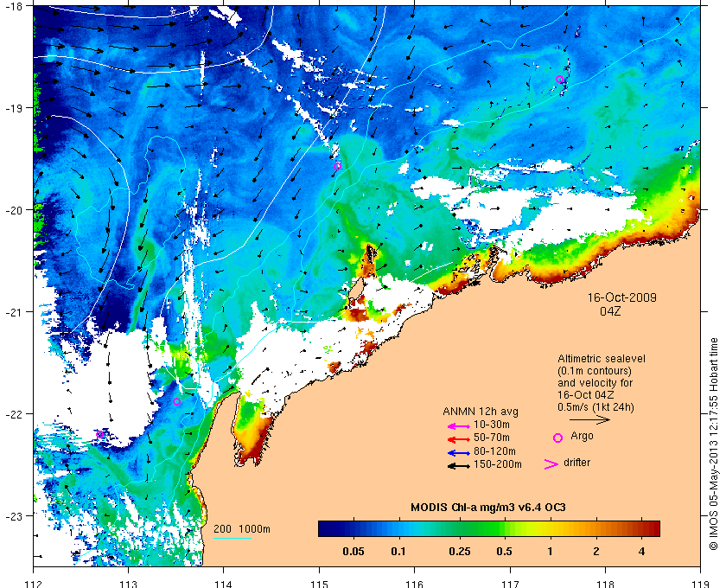Click the magenta 10-30m arrow in legend
The height and width of the screenshot is (588, 726).
pyautogui.click(x=459, y=426)
